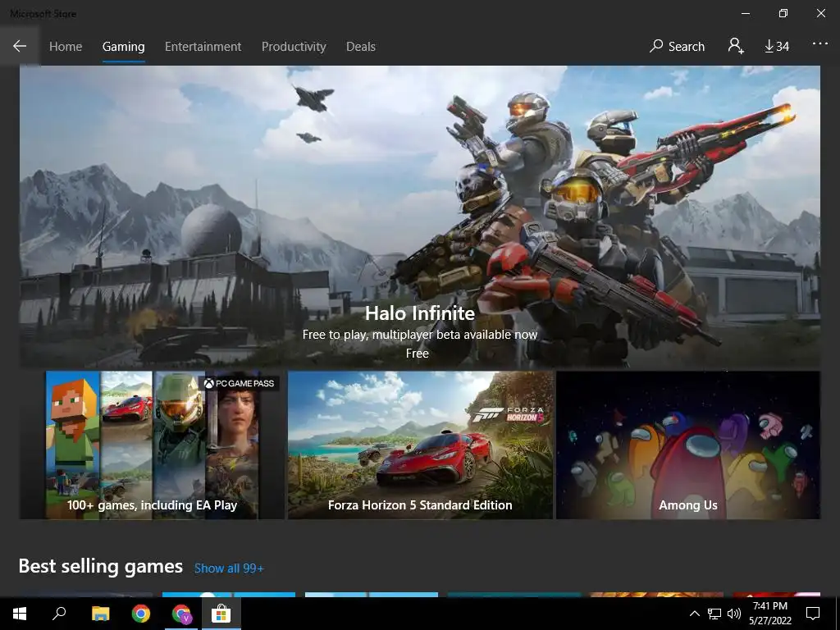Close the Microsoft Store window
The width and height of the screenshot is (840, 630).
click(x=820, y=13)
